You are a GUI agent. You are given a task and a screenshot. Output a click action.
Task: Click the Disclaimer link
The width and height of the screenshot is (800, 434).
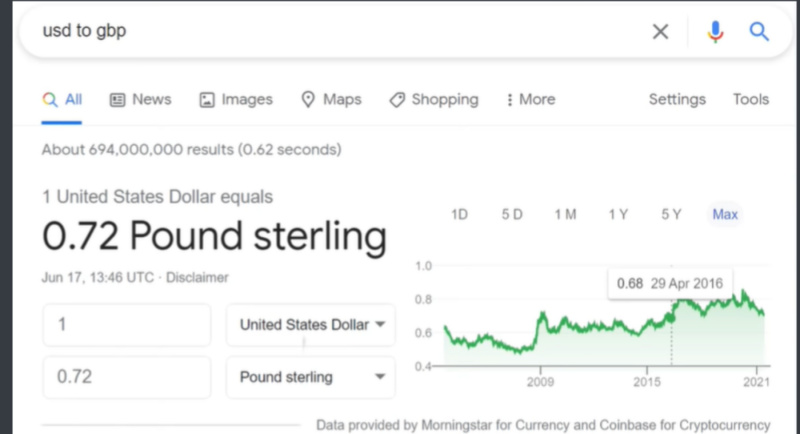198,277
